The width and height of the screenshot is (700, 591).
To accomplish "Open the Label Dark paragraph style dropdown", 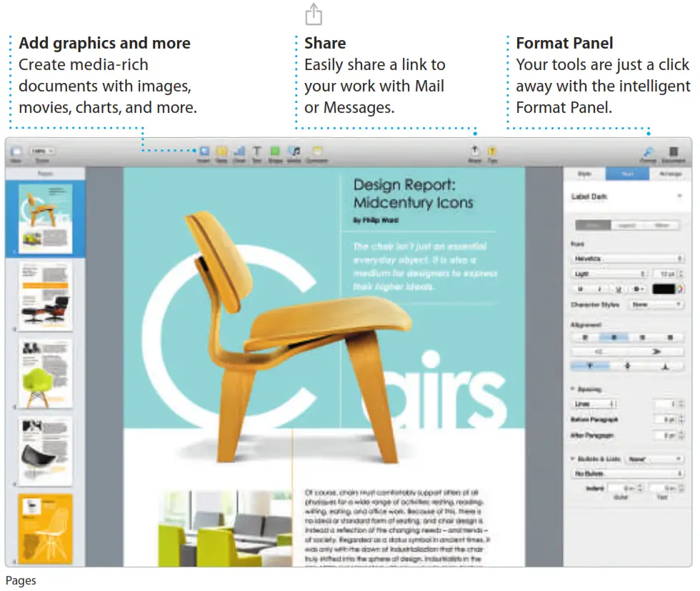I will tap(626, 197).
